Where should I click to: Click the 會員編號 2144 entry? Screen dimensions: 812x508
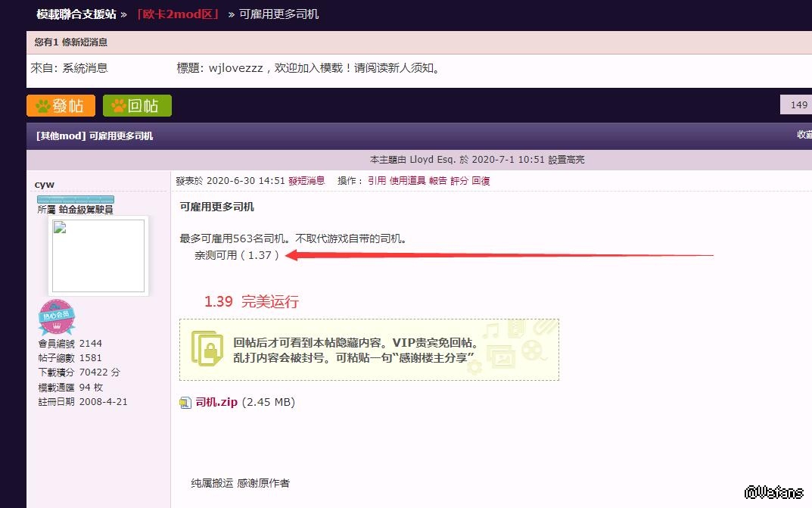(x=70, y=343)
